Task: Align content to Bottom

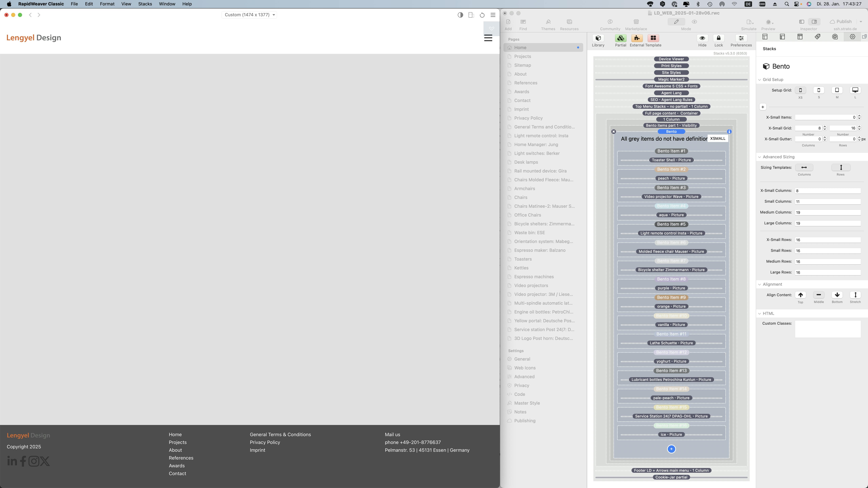Action: (837, 295)
